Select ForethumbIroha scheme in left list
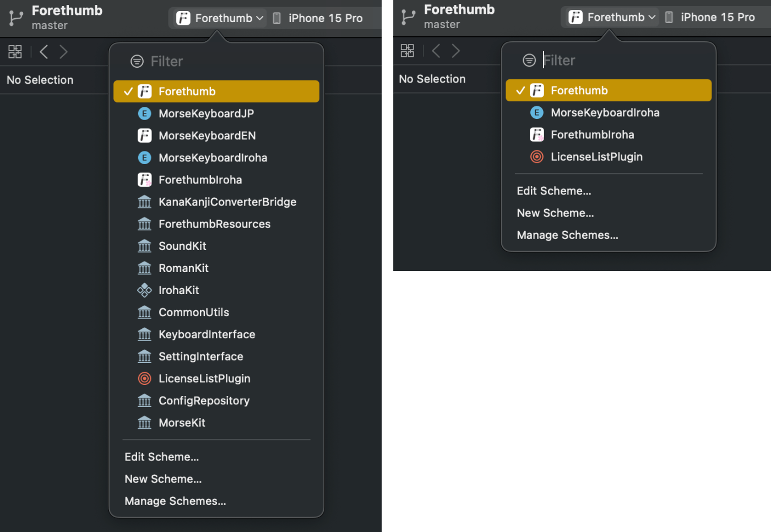 pos(216,180)
